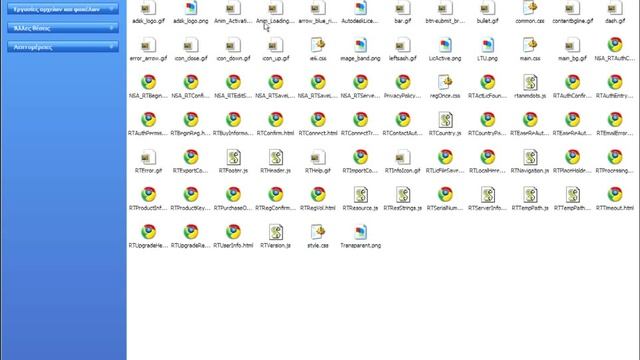640x360 pixels.
Task: Select the bar.gif image file
Action: (403, 8)
